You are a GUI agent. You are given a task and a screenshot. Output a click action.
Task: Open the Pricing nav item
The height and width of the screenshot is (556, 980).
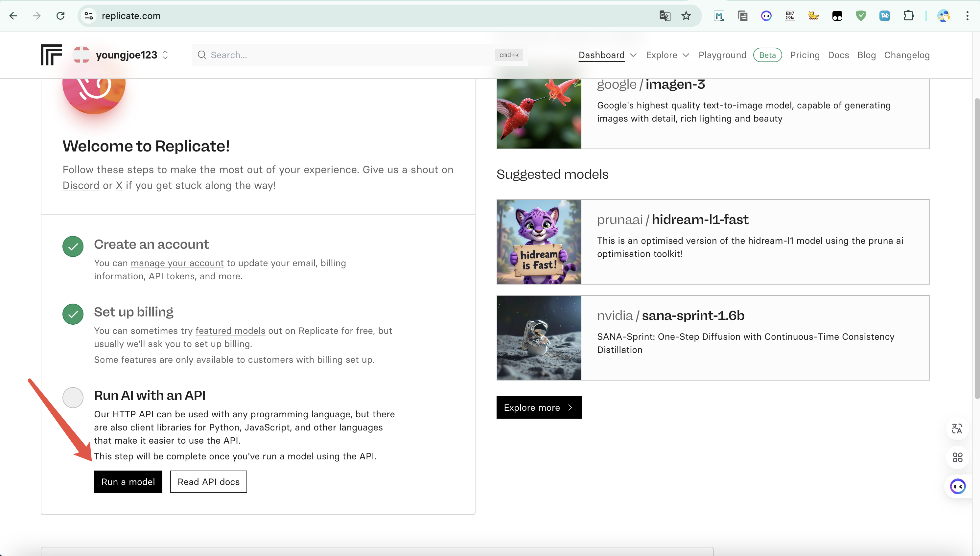(x=805, y=55)
